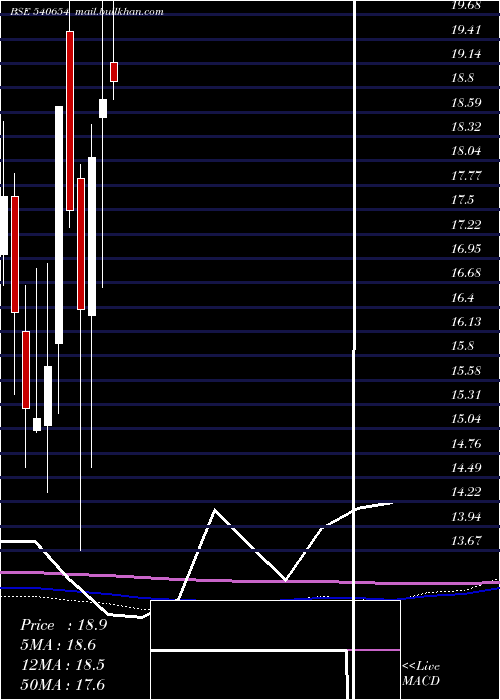Click the tall red candle topping near 19.41
This screenshot has height=700, width=500.
point(70,121)
